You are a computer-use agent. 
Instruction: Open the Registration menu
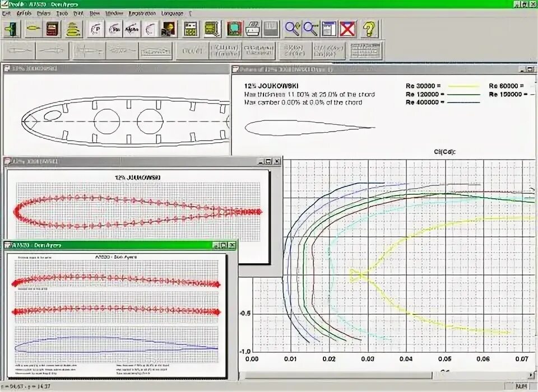click(x=142, y=13)
